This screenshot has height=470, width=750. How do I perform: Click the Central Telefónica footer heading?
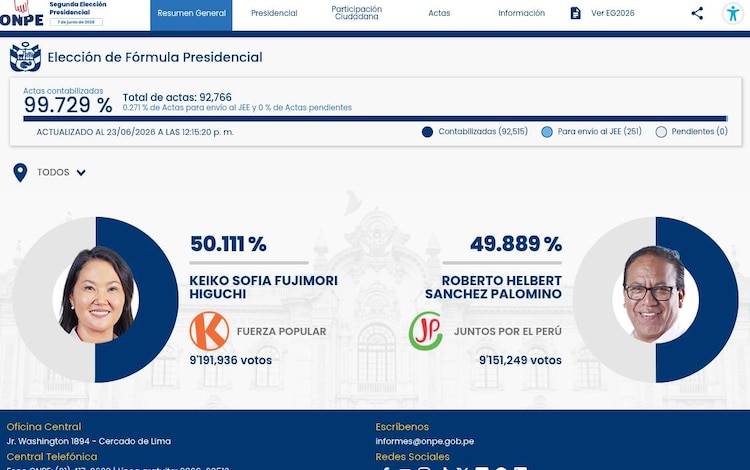[x=52, y=457]
